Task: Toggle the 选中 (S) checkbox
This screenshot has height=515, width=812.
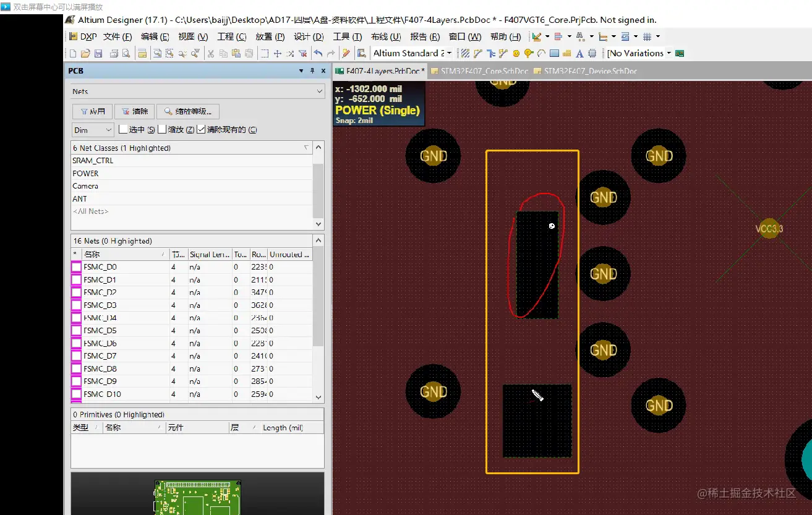Action: pos(123,129)
